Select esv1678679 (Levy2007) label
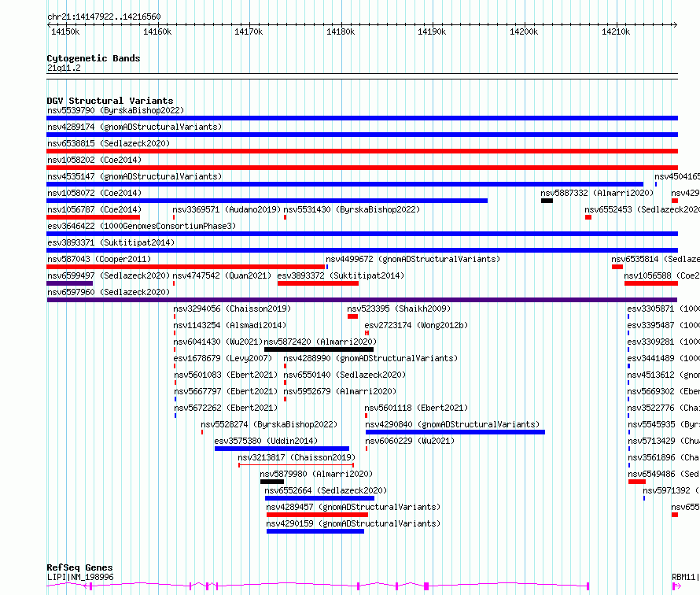700x595 pixels. tap(223, 358)
